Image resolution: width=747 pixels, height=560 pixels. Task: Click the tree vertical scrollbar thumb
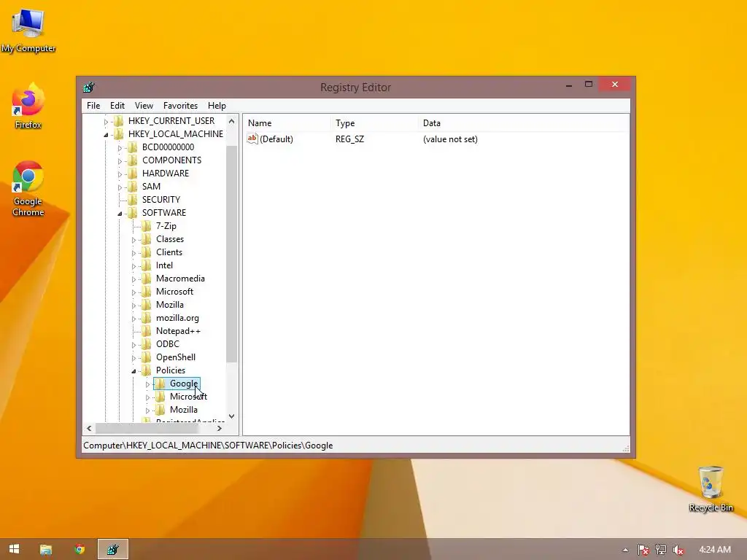point(231,254)
